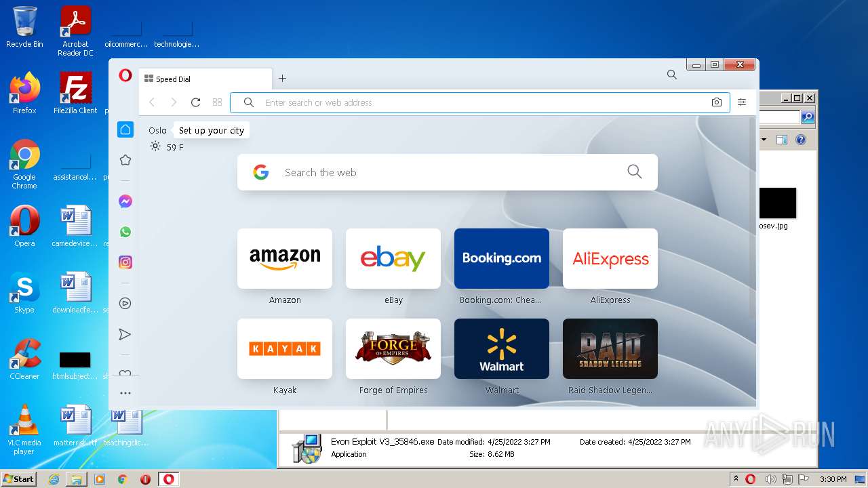Open the Opera menu logo
The height and width of the screenshot is (488, 868).
125,75
